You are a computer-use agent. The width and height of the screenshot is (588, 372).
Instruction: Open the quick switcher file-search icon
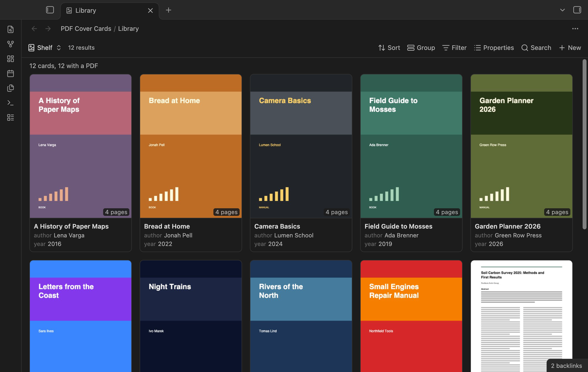point(10,29)
